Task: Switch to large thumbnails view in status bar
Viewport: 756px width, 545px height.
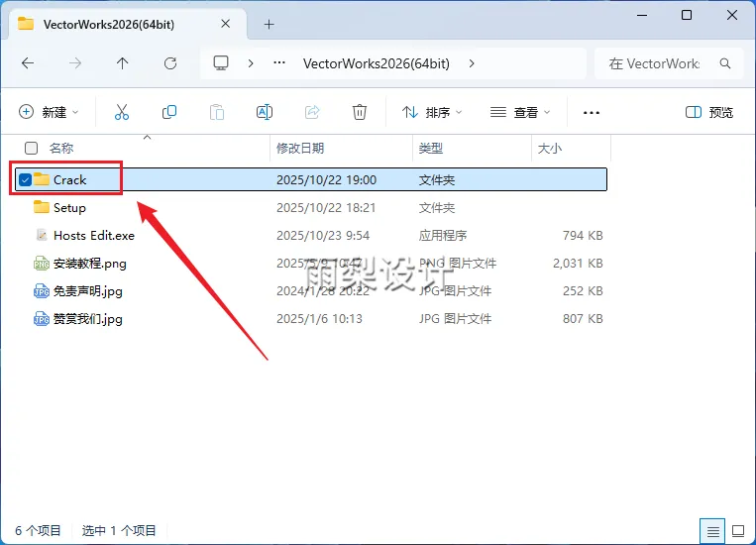Action: click(738, 531)
